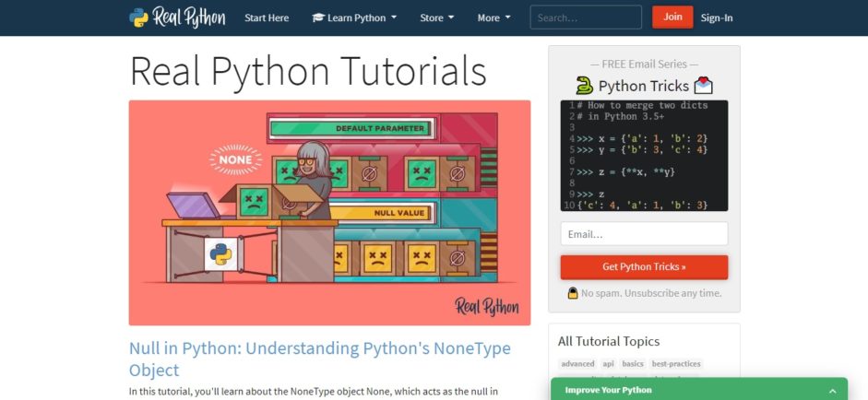Click the Python Tricks code snippet image
Screen dimensions: 868x400
click(644, 156)
